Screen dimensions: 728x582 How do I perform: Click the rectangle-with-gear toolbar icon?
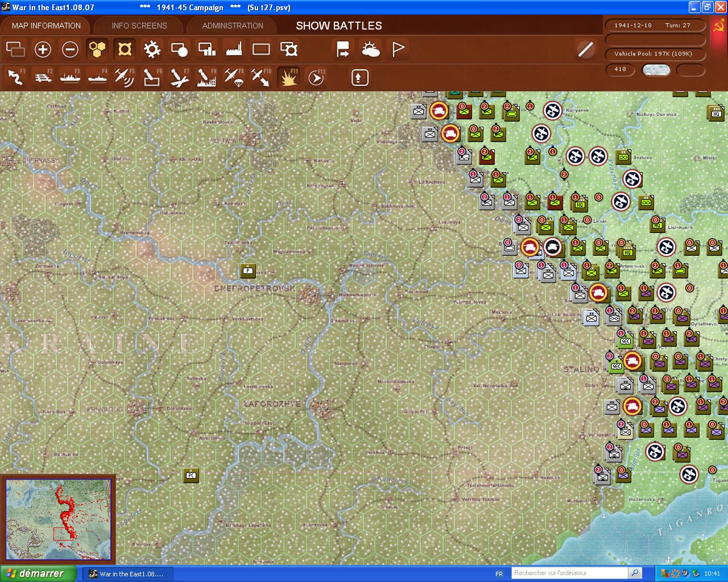[288, 49]
